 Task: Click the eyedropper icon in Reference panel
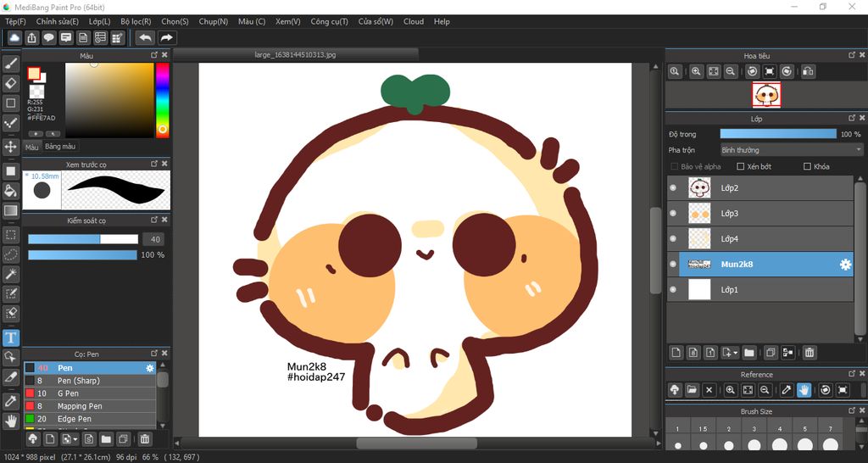click(x=786, y=390)
